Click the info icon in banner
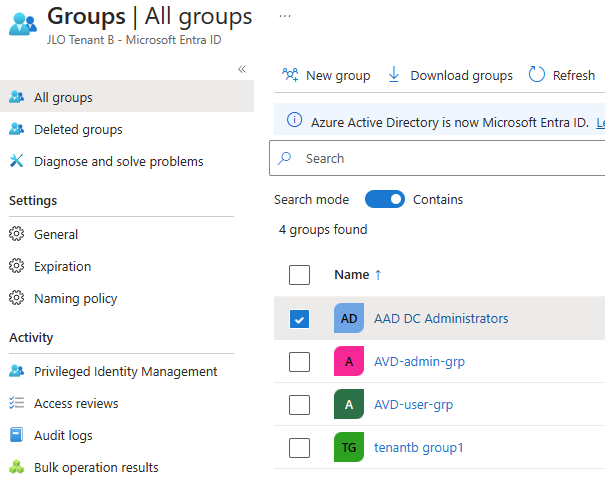 [x=294, y=120]
